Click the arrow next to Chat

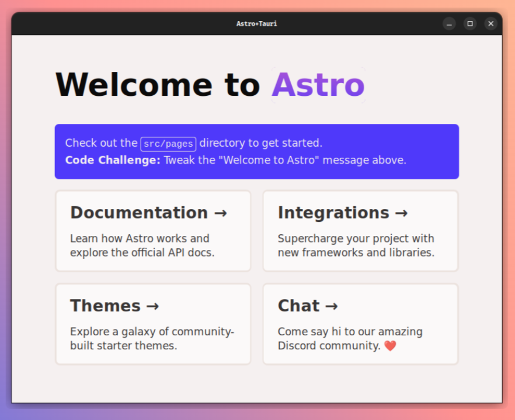[332, 306]
